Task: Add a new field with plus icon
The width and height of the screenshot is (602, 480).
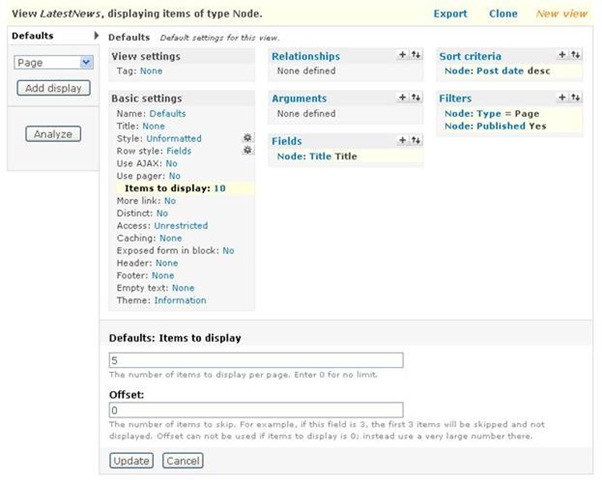Action: 402,141
